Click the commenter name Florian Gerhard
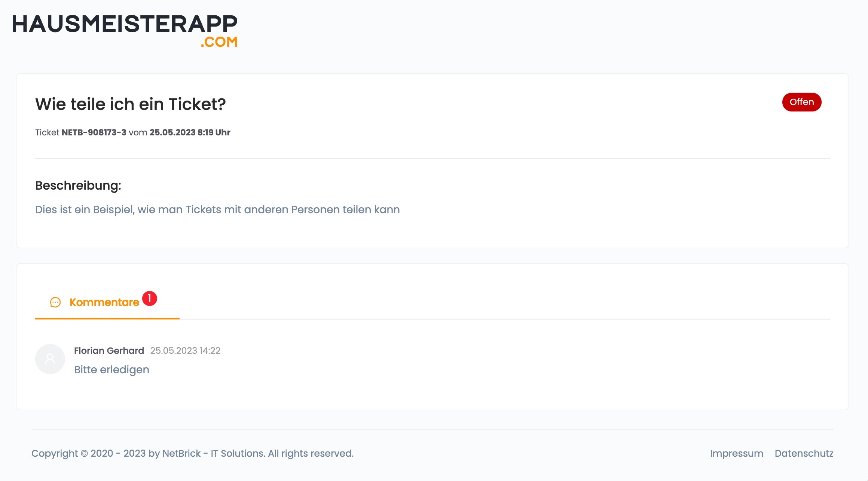The width and height of the screenshot is (868, 481). click(109, 350)
